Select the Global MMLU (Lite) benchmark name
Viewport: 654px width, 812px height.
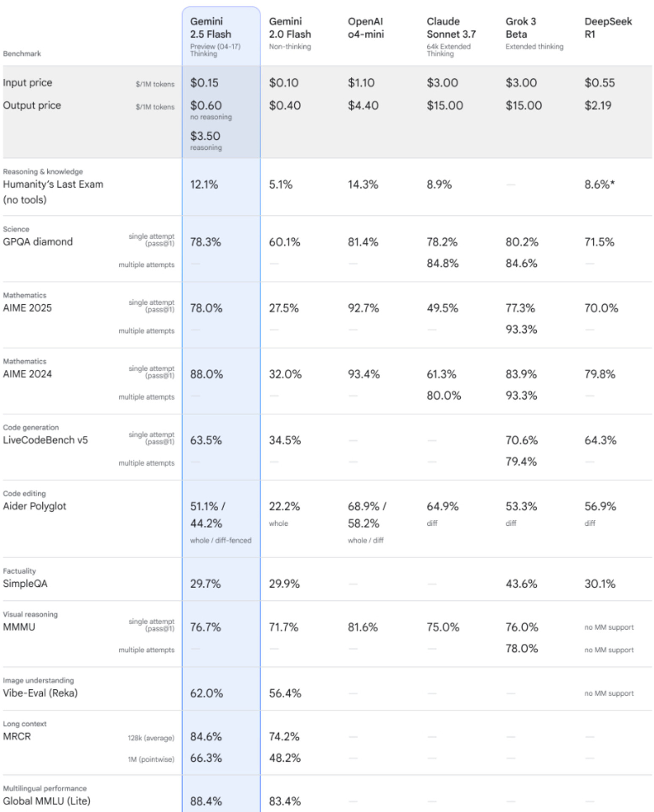[47, 801]
